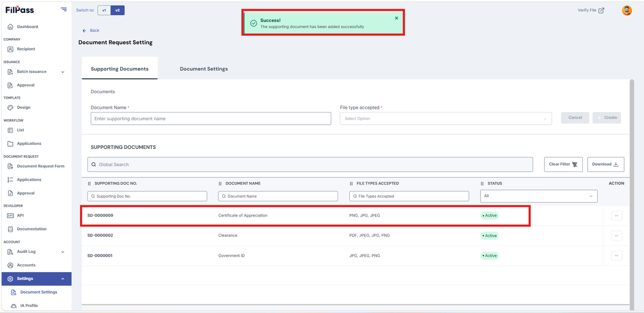Go Back to previous page
Image resolution: width=644 pixels, height=313 pixels.
91,31
